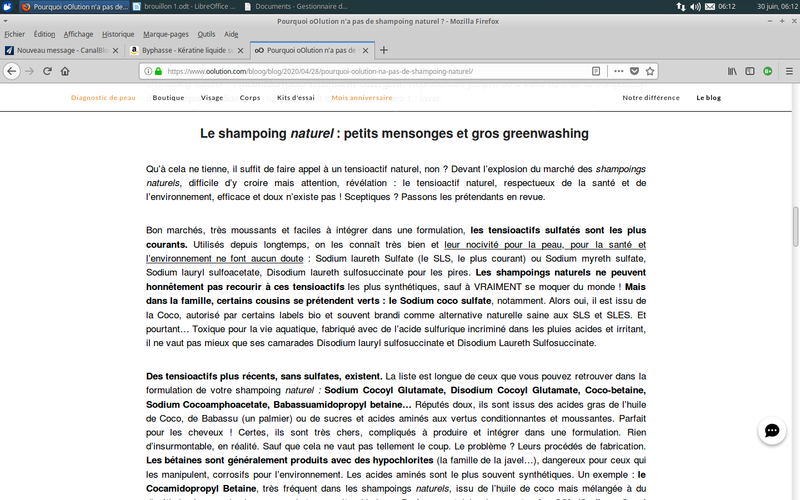Toggle the sidebar panel icon
800x500 pixels.
click(750, 71)
